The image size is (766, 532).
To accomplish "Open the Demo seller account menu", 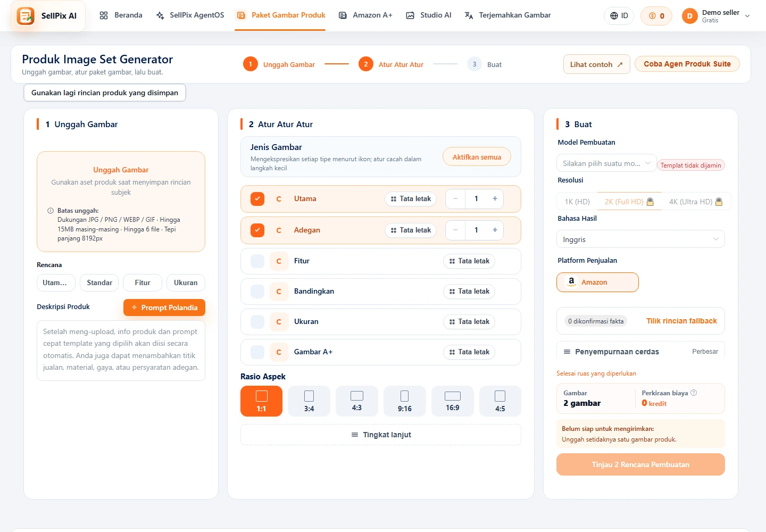I will (x=716, y=16).
